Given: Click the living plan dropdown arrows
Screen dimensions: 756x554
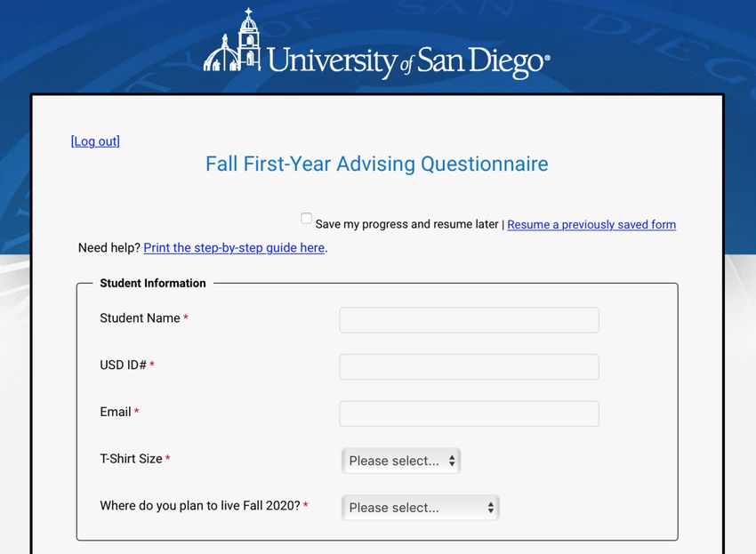Looking at the screenshot, I should (x=490, y=507).
